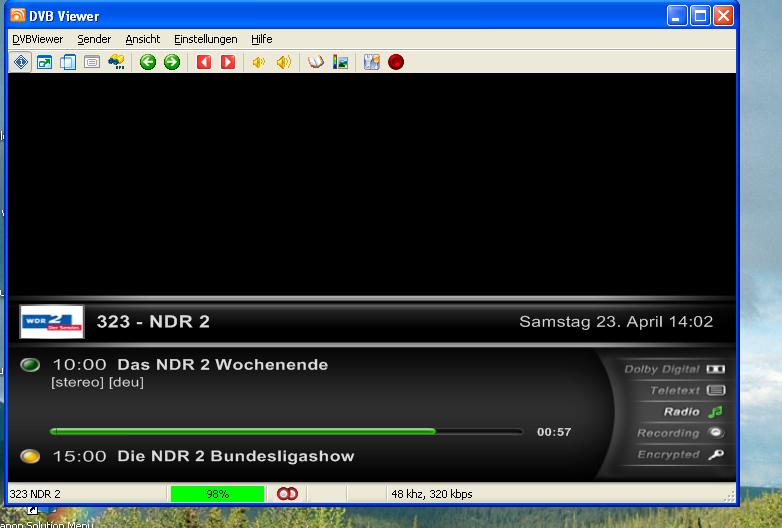This screenshot has height=528, width=782.
Task: Click the 98% signal strength bar
Action: 217,494
